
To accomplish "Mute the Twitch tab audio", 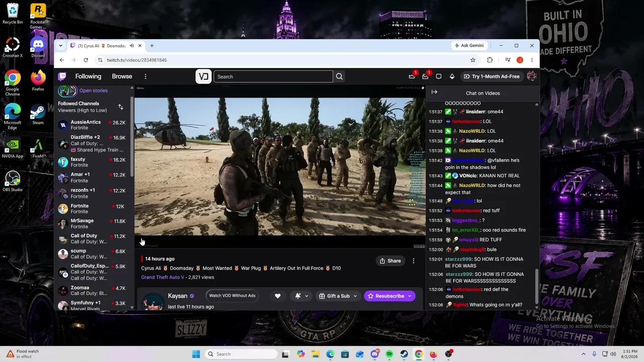I will click(132, 46).
